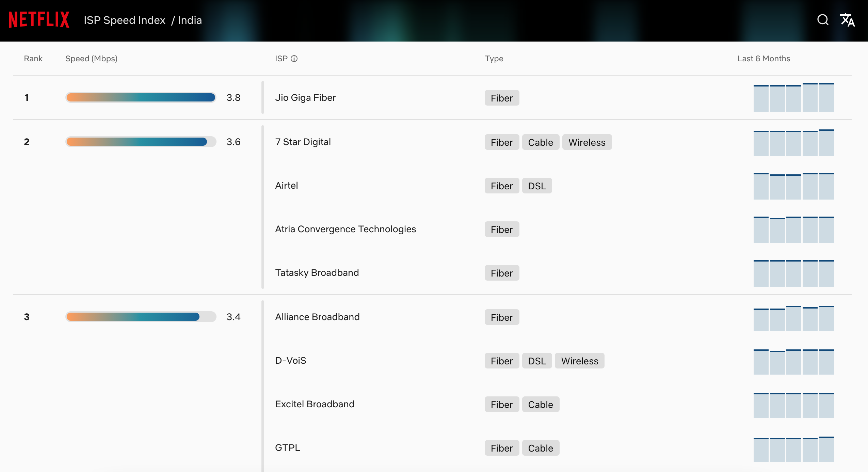Open the ISP Speed Index link
The height and width of the screenshot is (472, 868).
125,20
